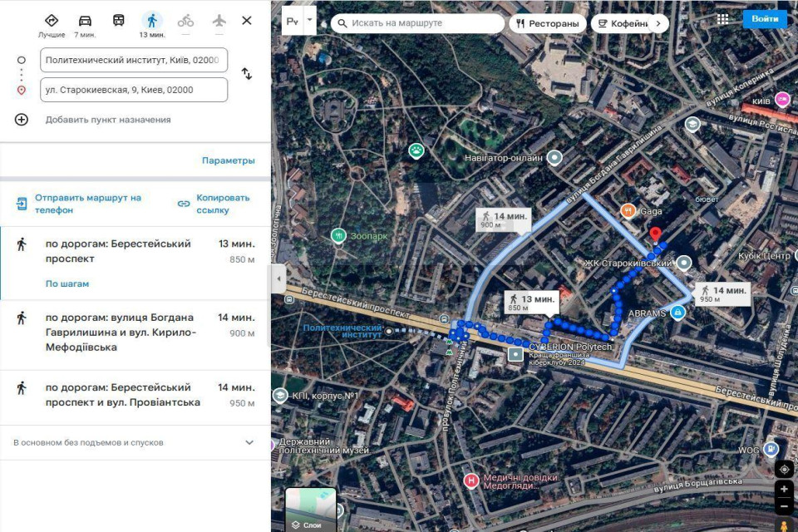Select the Берестейський проспект 13 мин. route
Viewport: 798px width, 532px height.
[x=135, y=264]
